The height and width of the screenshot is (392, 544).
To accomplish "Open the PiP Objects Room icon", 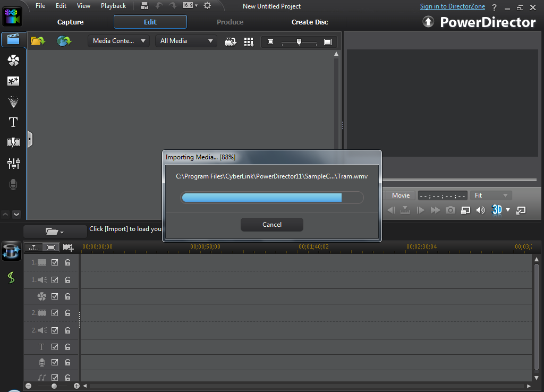I will (x=13, y=81).
